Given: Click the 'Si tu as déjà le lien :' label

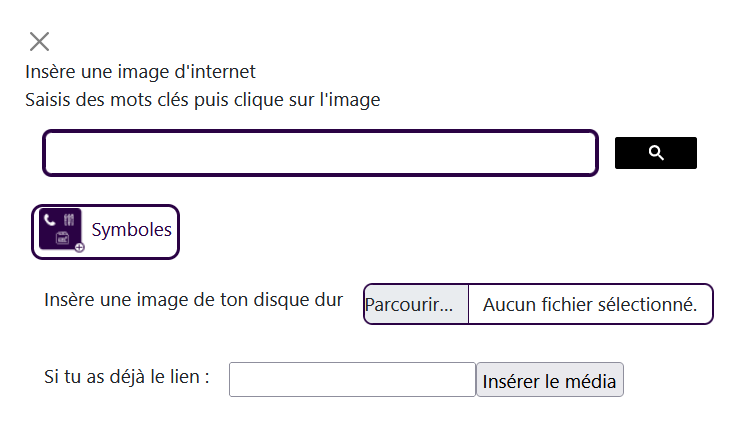Looking at the screenshot, I should tap(127, 377).
